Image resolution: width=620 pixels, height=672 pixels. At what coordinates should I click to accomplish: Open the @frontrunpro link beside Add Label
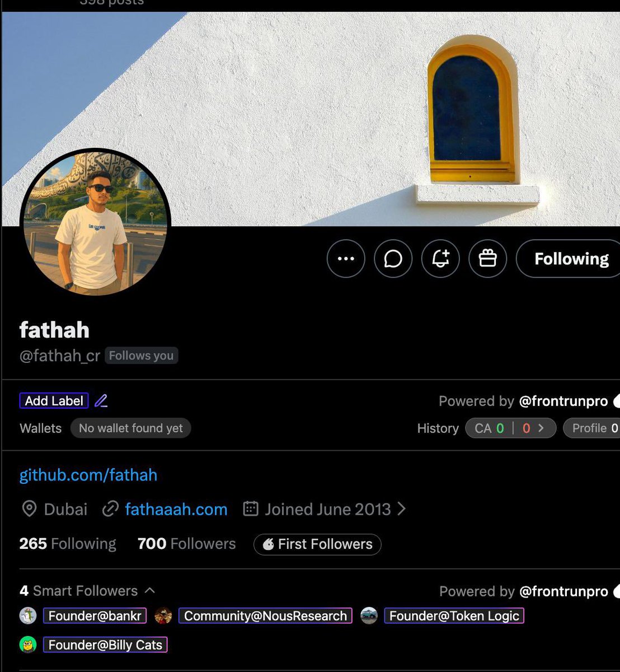pos(563,401)
